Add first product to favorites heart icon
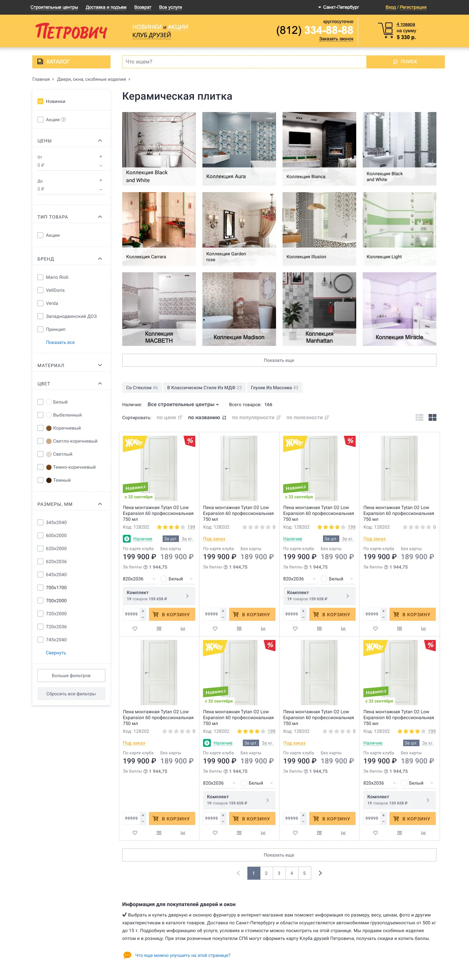 click(135, 629)
